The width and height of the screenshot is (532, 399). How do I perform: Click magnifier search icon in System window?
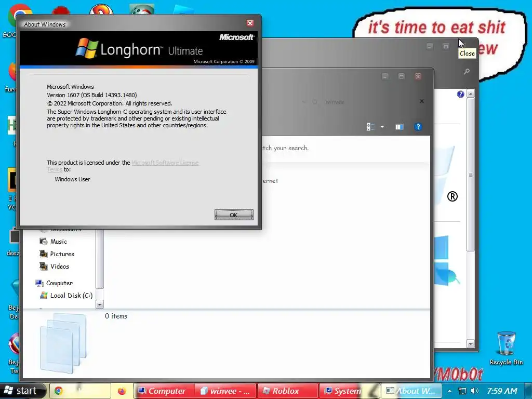467,72
